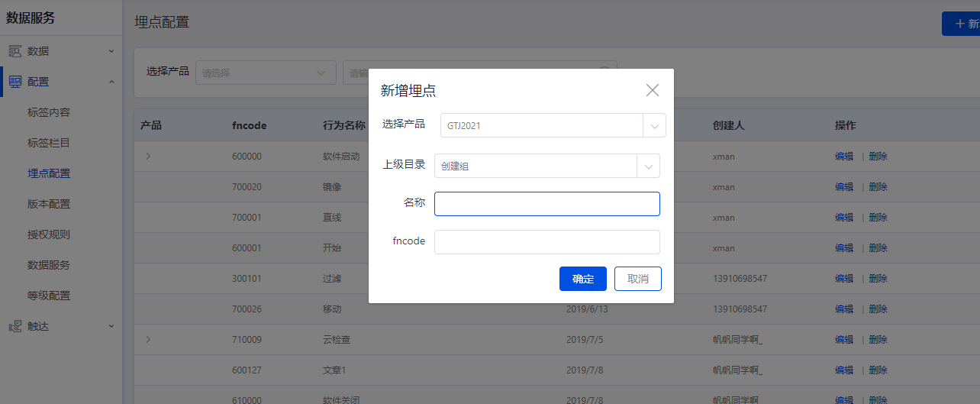Open the 选择产品 filter dropdown on page

point(266,73)
